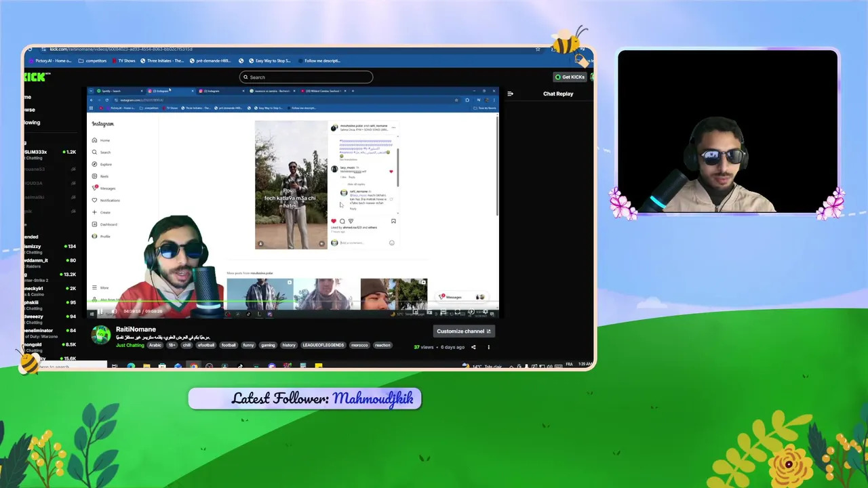Open Edge from the Windows taskbar
Screen dimensions: 868x488
(131, 367)
